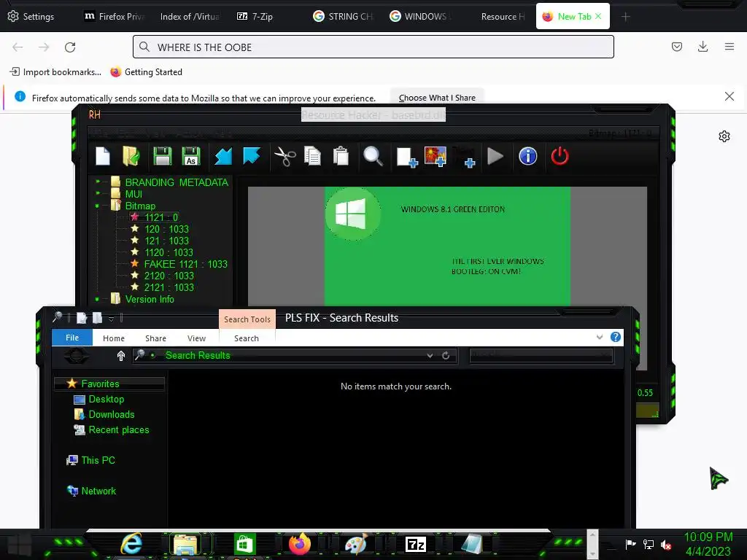Click the Copy pages icon in Resource Hacker
Viewport: 747px width, 560px height.
(x=312, y=156)
